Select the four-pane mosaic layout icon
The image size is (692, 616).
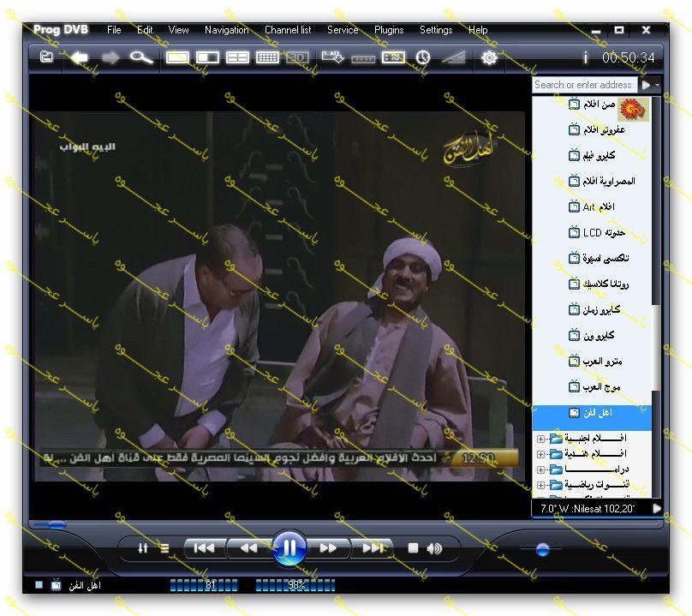[x=237, y=57]
